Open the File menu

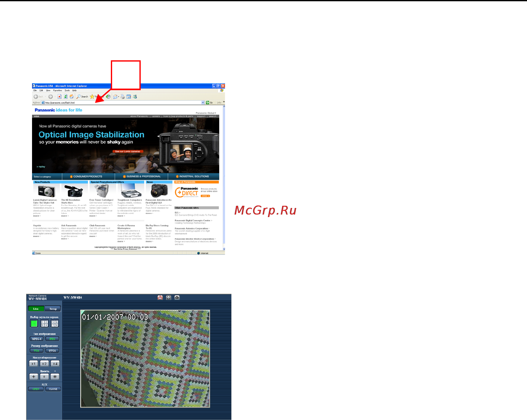35,90
